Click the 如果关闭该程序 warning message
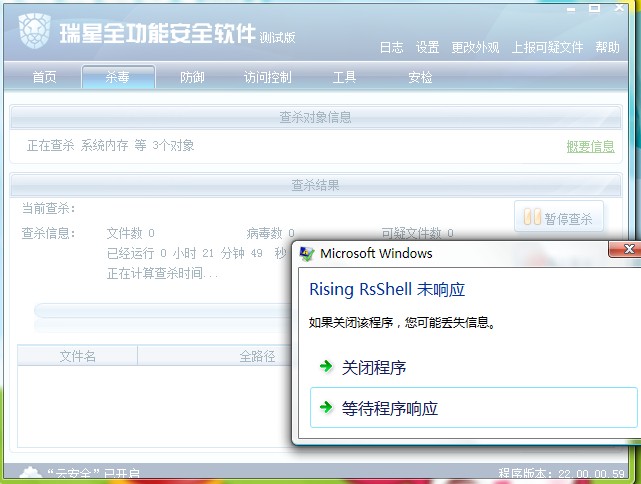This screenshot has height=484, width=641. (x=402, y=323)
